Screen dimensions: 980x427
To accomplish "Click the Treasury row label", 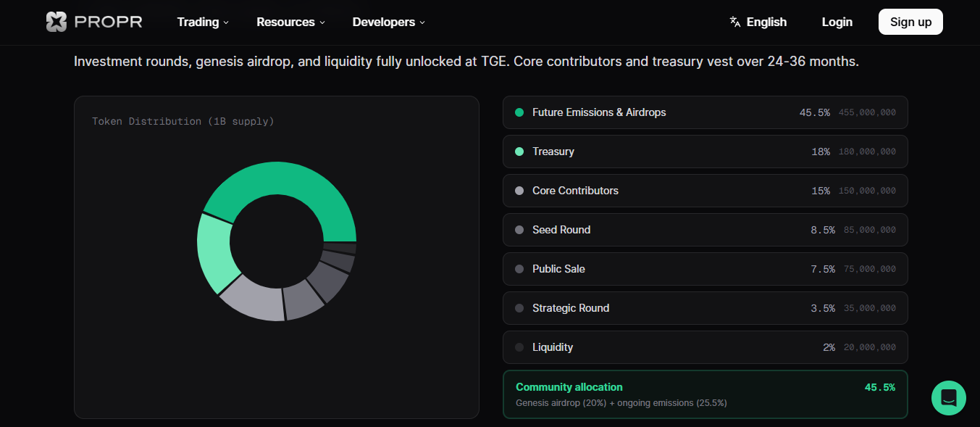I will tap(553, 152).
